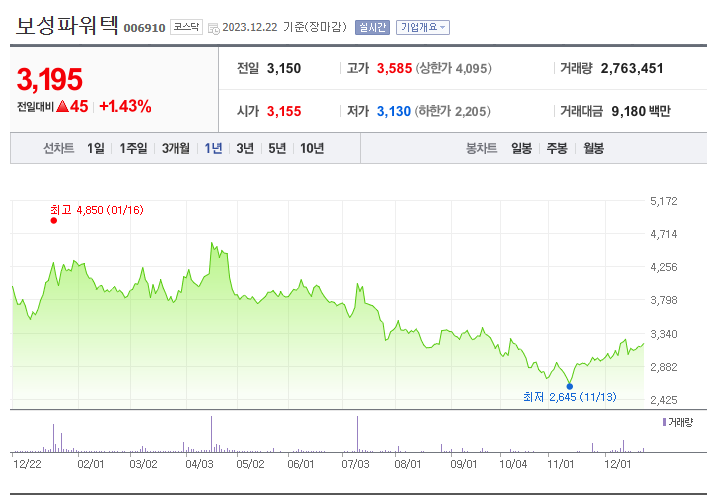Click the high price 3,585

(x=395, y=69)
